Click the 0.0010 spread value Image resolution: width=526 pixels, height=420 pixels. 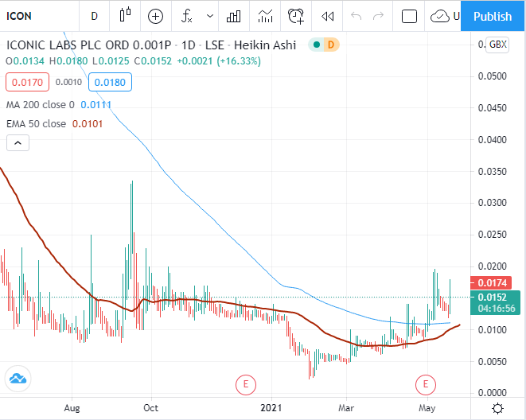click(x=68, y=82)
